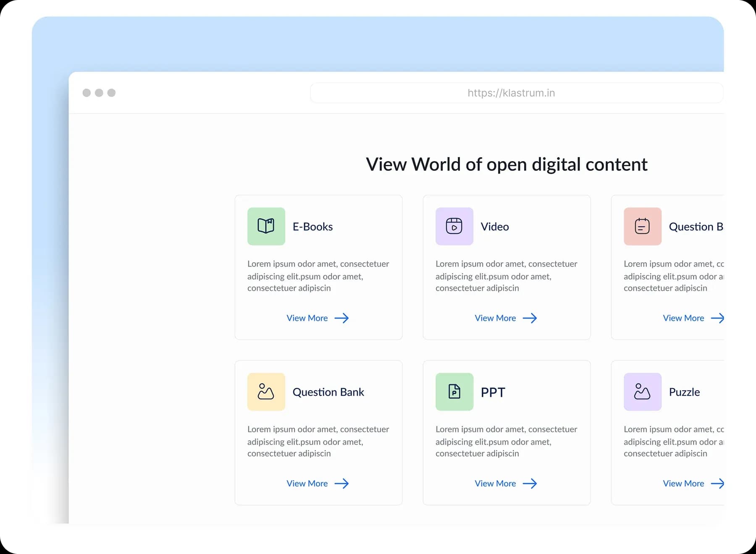Viewport: 756px width, 554px height.
Task: Click View More in the pink Question Bank card
Action: pyautogui.click(x=693, y=318)
